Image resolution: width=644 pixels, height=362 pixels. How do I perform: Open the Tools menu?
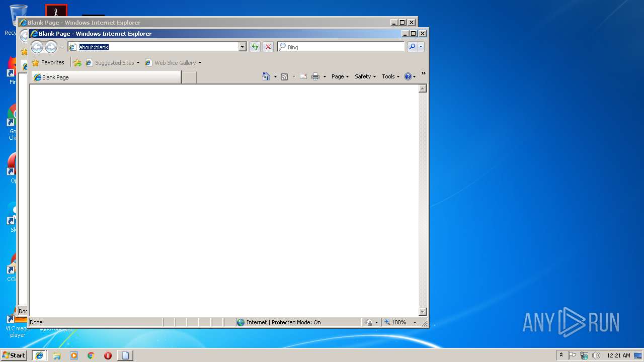click(391, 76)
